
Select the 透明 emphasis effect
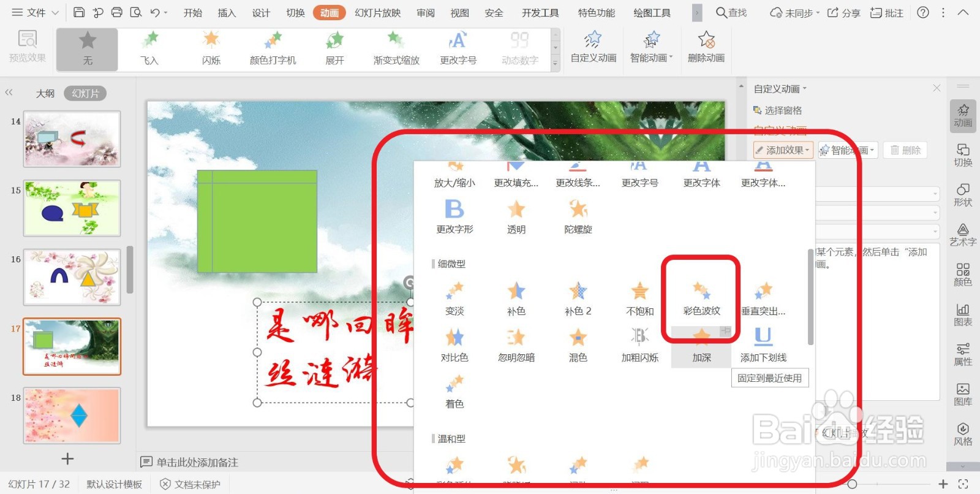(516, 217)
